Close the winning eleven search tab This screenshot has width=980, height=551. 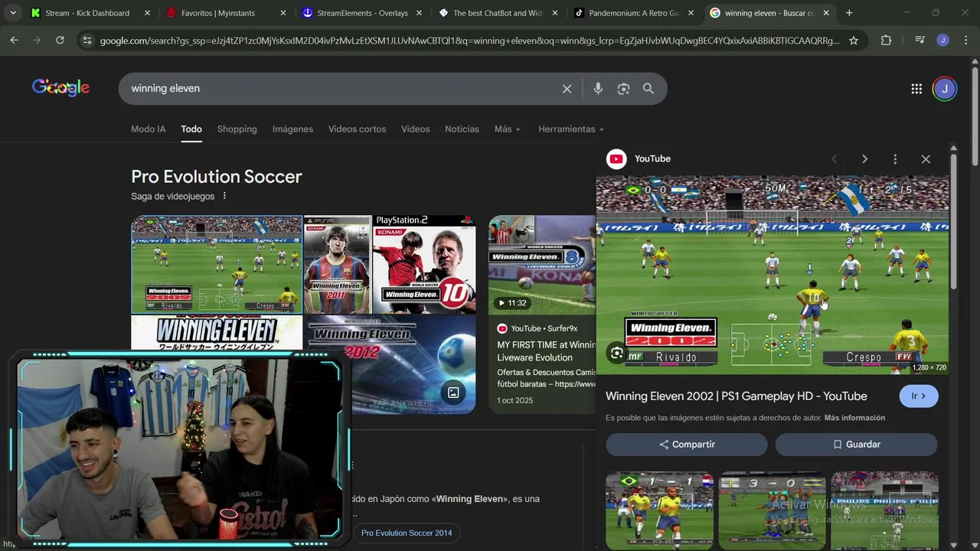(x=826, y=13)
